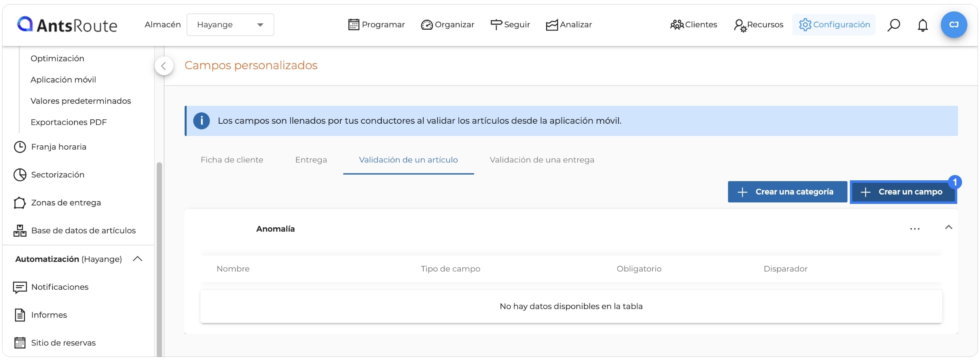
Task: Open the search magnifier
Action: point(893,25)
